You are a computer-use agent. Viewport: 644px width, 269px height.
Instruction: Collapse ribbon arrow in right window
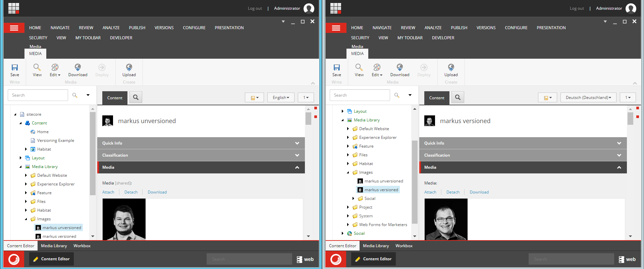635,83
